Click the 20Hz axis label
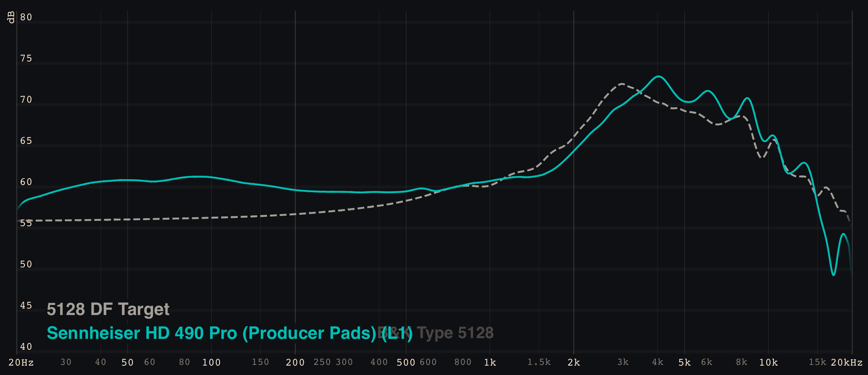 click(x=22, y=362)
